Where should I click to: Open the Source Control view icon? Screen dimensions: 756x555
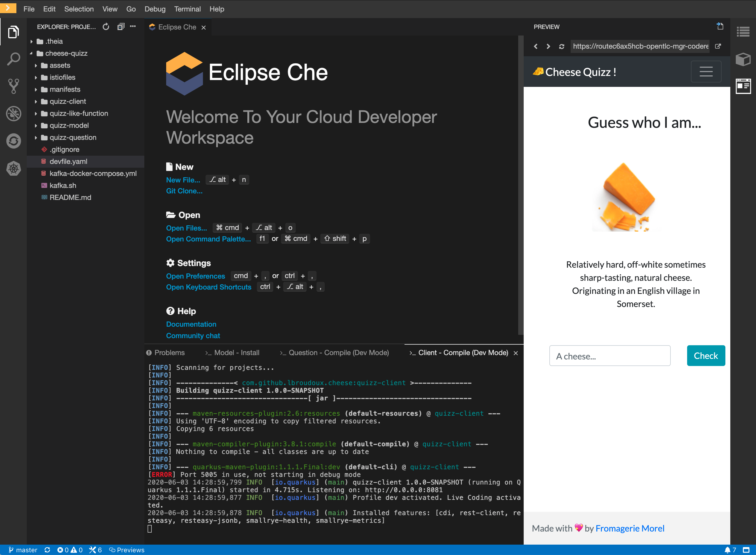[x=13, y=86]
